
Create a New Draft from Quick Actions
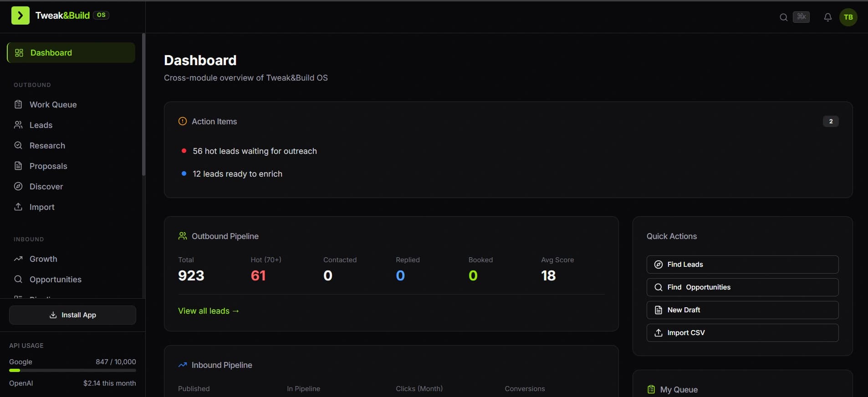coord(742,310)
